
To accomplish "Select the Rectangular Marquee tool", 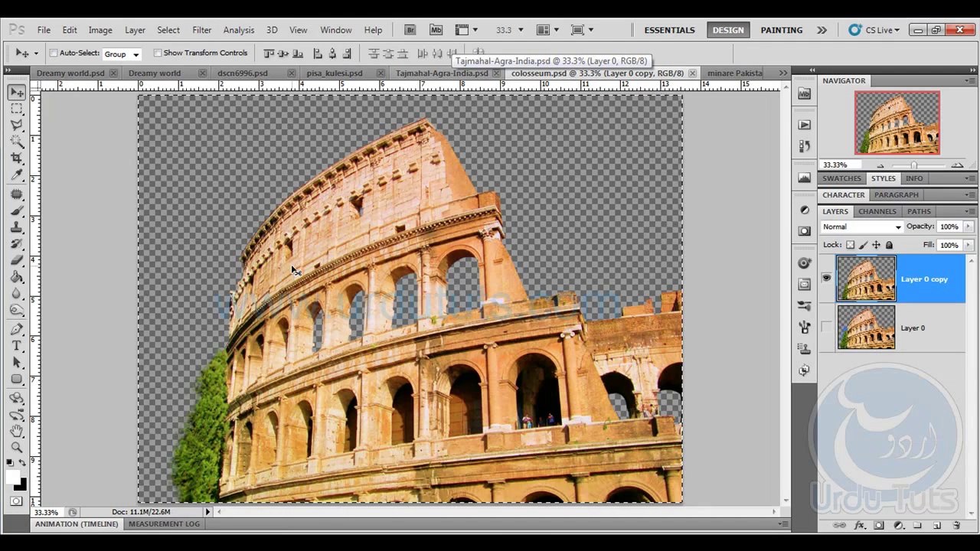I will 17,109.
